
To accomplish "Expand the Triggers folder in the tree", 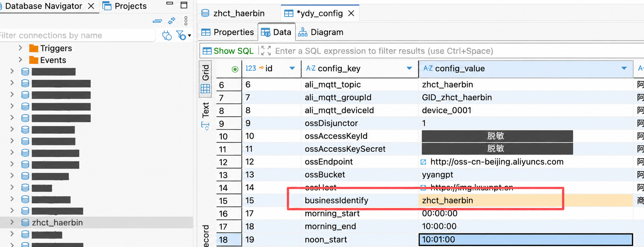I will click(20, 48).
